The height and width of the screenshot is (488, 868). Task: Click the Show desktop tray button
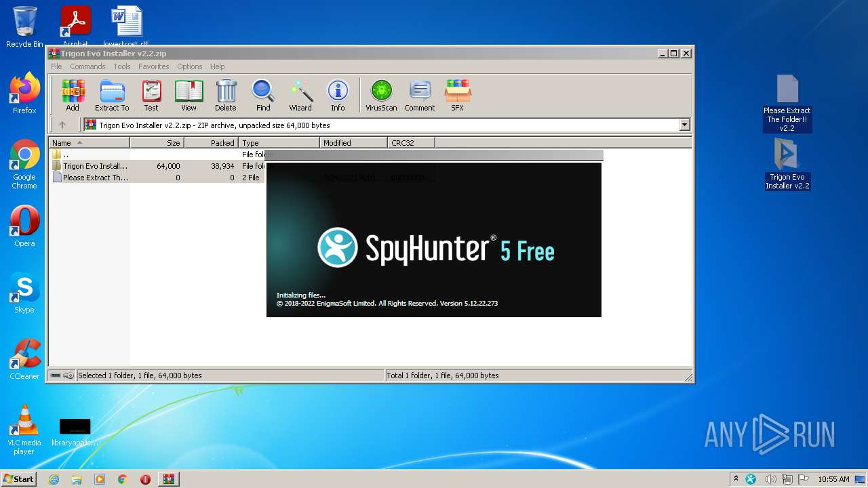pos(861,479)
